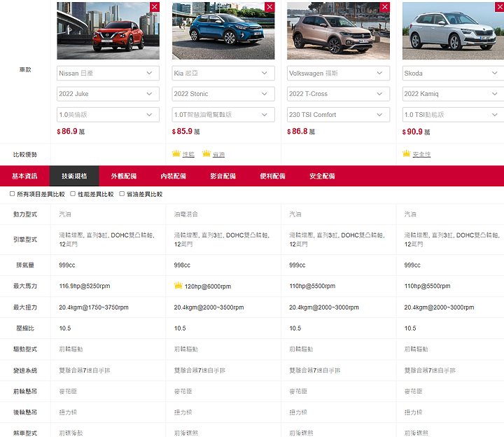The height and width of the screenshot is (437, 504).
Task: Switch to the 便利配備 tab
Action: tap(272, 176)
